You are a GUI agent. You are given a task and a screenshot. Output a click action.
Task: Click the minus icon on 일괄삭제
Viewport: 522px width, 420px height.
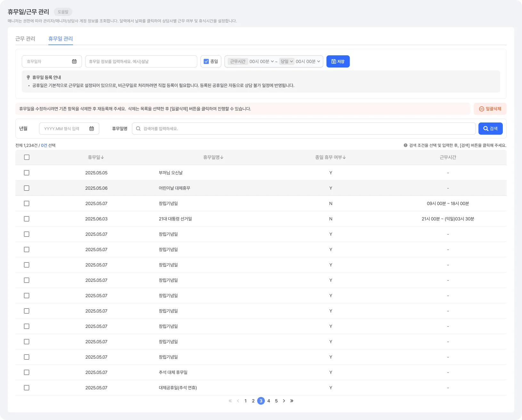tap(481, 109)
